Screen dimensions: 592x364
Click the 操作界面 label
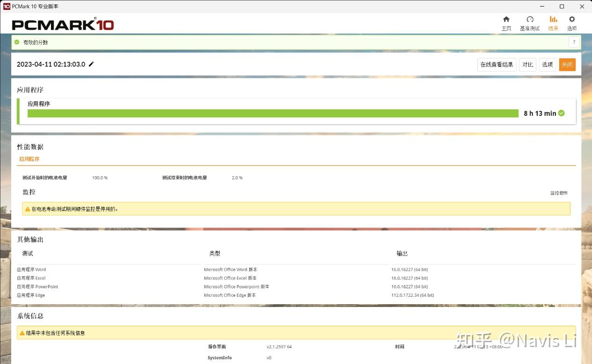coord(217,347)
